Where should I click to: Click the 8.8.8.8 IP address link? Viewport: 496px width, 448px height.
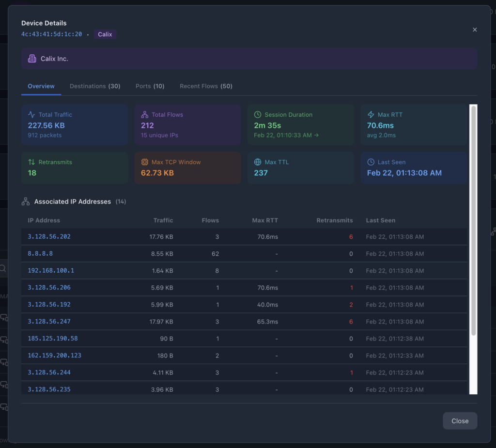(40, 254)
